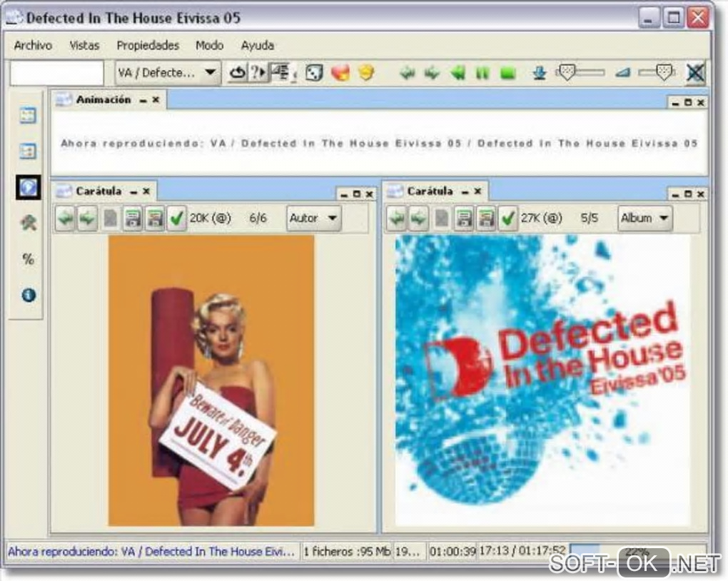Maximize the Animación panel
This screenshot has height=581, width=728.
tap(688, 103)
